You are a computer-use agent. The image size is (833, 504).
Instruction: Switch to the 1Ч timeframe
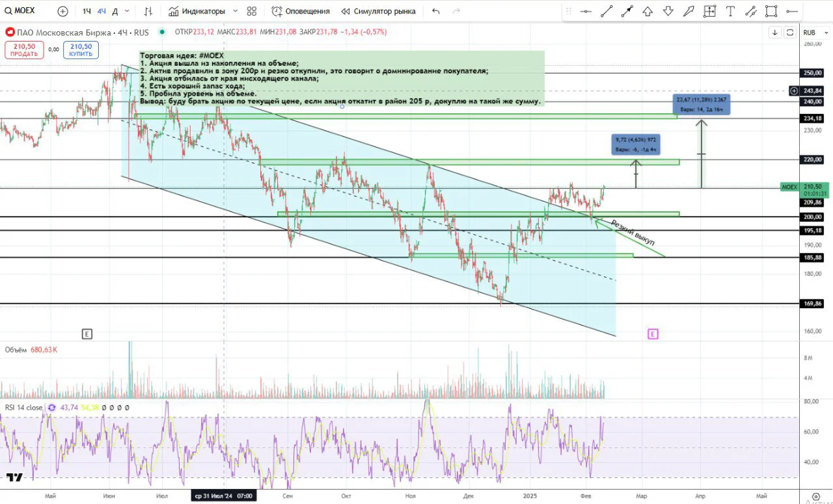point(87,11)
